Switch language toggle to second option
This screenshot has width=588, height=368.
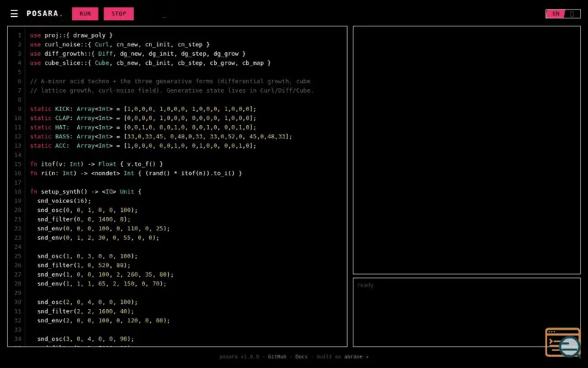[573, 14]
